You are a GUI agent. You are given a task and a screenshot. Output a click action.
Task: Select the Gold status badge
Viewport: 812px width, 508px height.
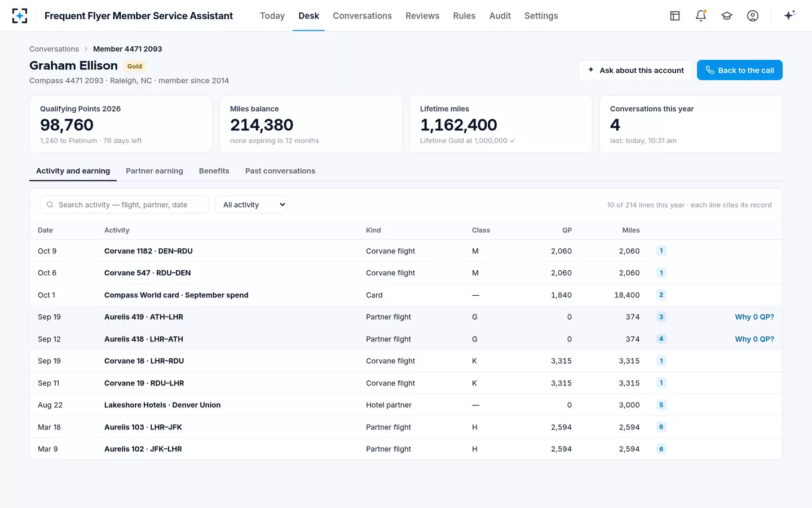135,66
